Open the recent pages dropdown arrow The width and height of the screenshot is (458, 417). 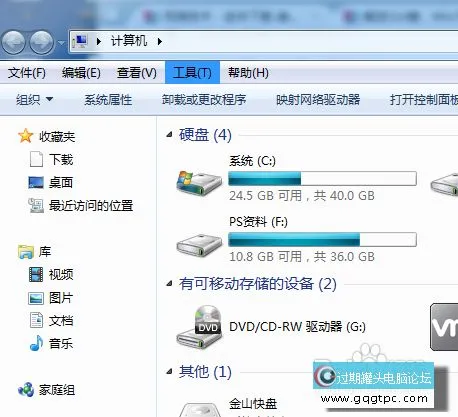tap(61, 43)
